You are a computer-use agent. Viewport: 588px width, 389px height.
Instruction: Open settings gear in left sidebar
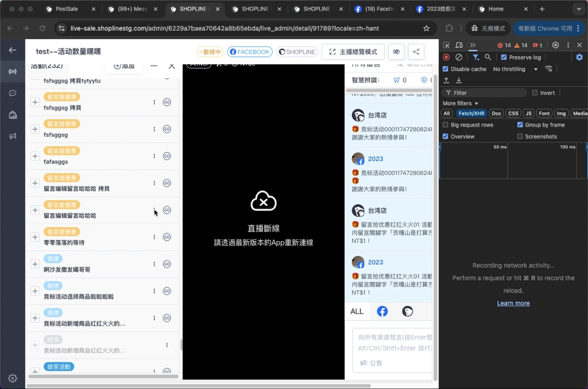(x=12, y=378)
